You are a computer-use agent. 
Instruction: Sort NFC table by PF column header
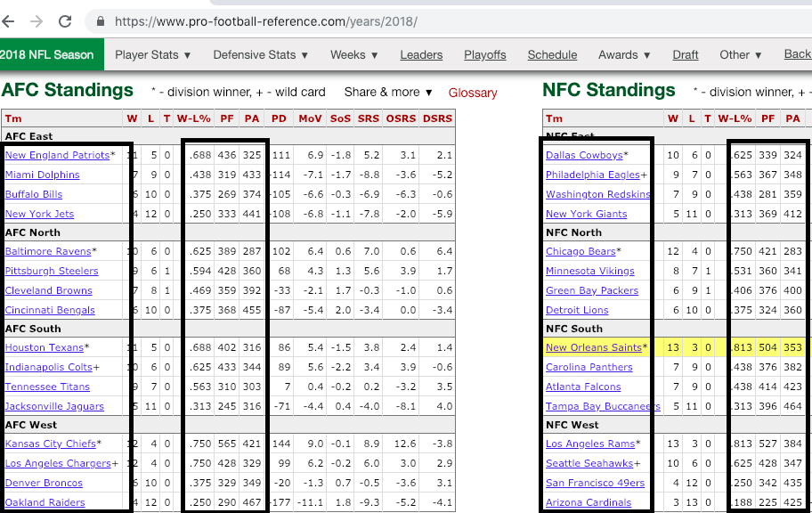[x=767, y=118]
